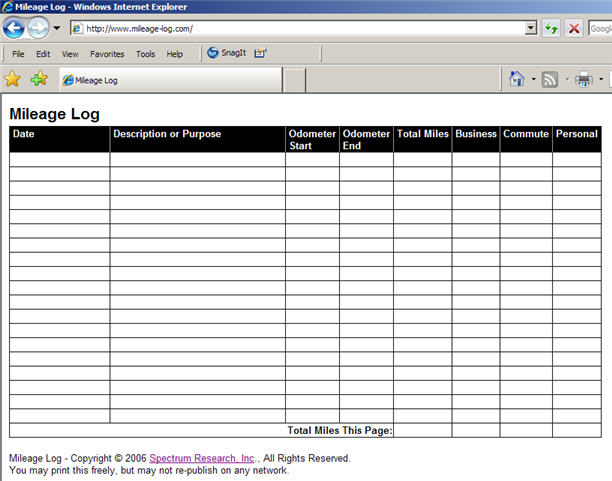Image resolution: width=612 pixels, height=481 pixels.
Task: Open the Edit menu
Action: point(43,54)
